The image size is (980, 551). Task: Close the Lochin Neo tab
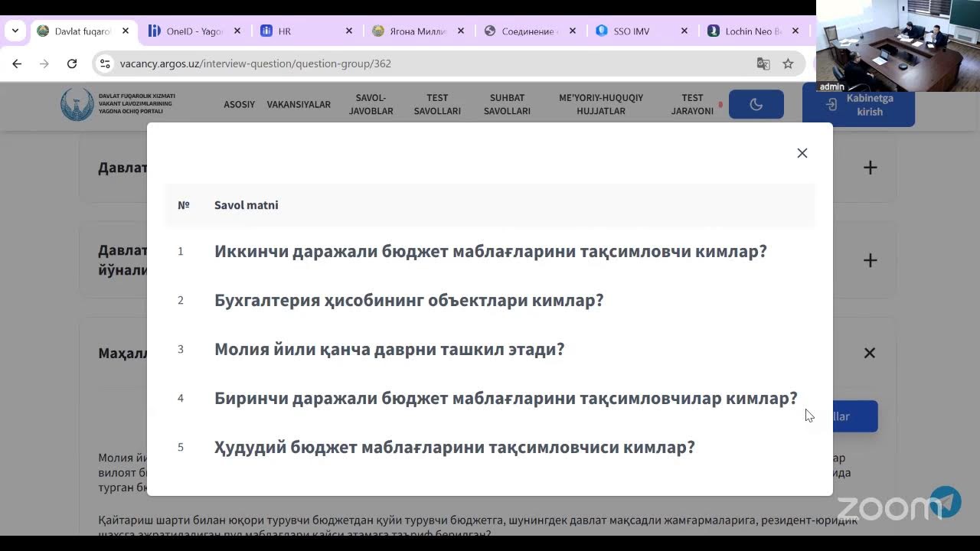click(795, 31)
